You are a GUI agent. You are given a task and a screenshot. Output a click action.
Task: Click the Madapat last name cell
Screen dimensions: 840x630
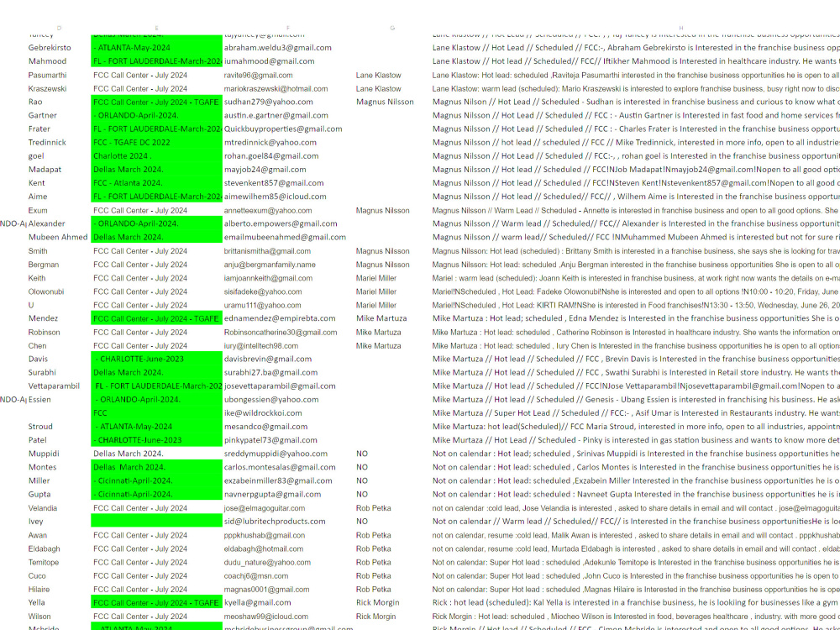[45, 170]
